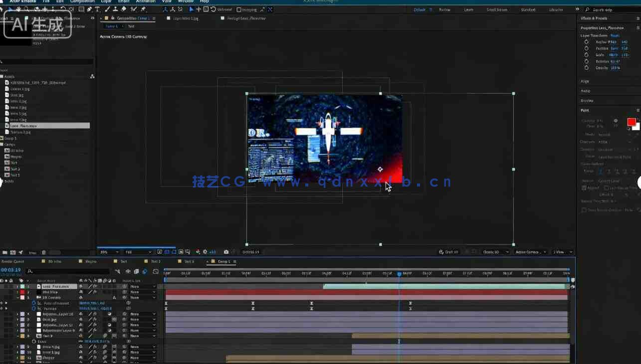Toggle the Aligned checkbox in Paint panel
This screenshot has width=641, height=364.
584,188
